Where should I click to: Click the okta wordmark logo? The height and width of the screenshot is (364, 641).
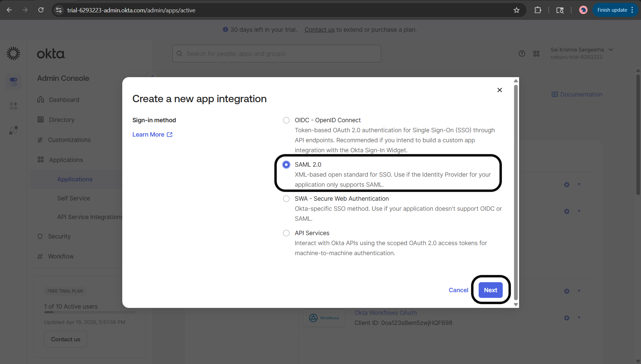[51, 54]
